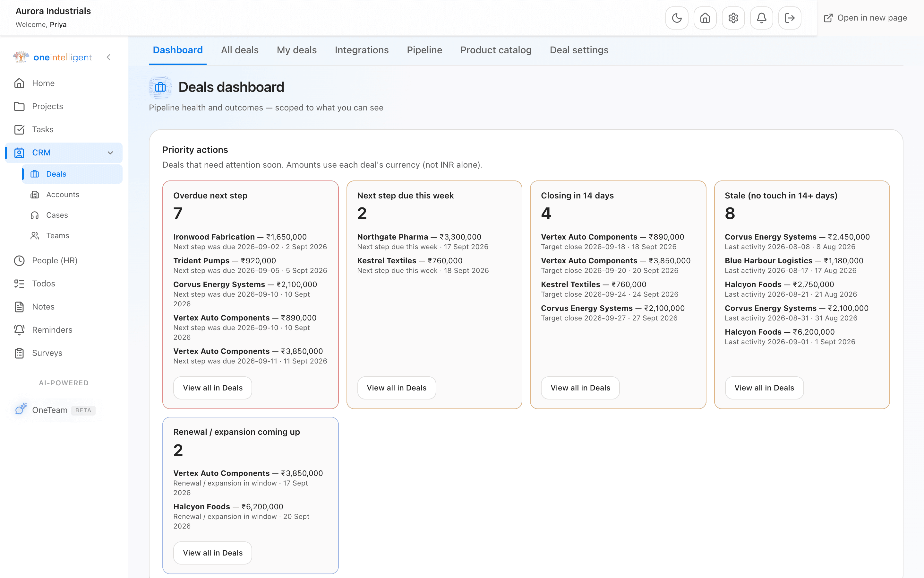Switch to Product catalog tab
This screenshot has width=924, height=578.
tap(496, 50)
